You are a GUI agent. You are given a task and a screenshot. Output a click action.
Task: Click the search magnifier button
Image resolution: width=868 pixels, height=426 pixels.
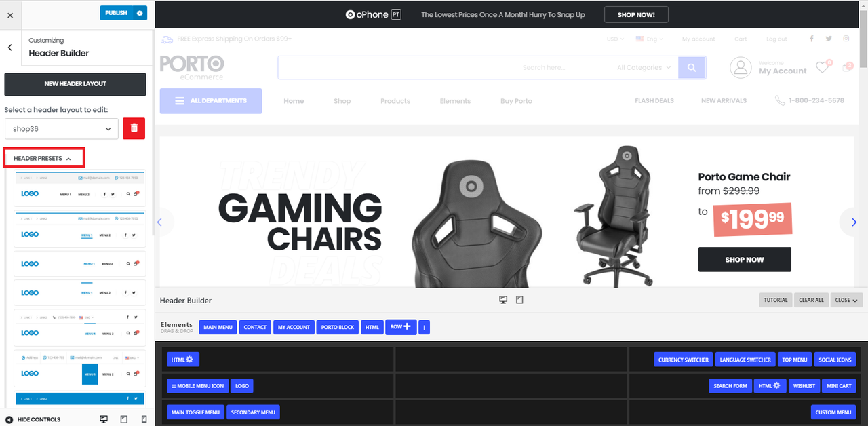pyautogui.click(x=692, y=68)
